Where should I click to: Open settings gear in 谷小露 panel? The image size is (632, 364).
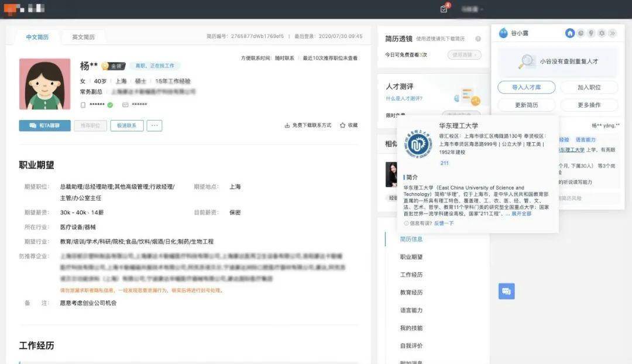(x=602, y=33)
